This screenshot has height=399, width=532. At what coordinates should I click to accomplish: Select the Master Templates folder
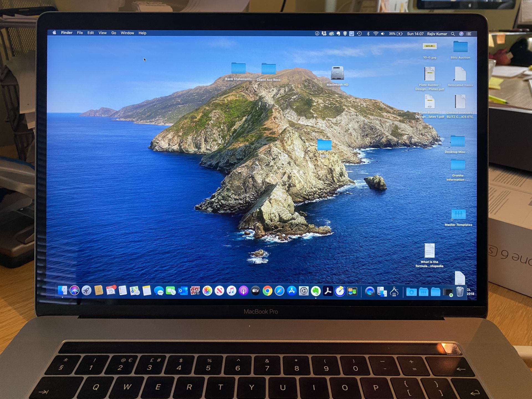point(458,217)
